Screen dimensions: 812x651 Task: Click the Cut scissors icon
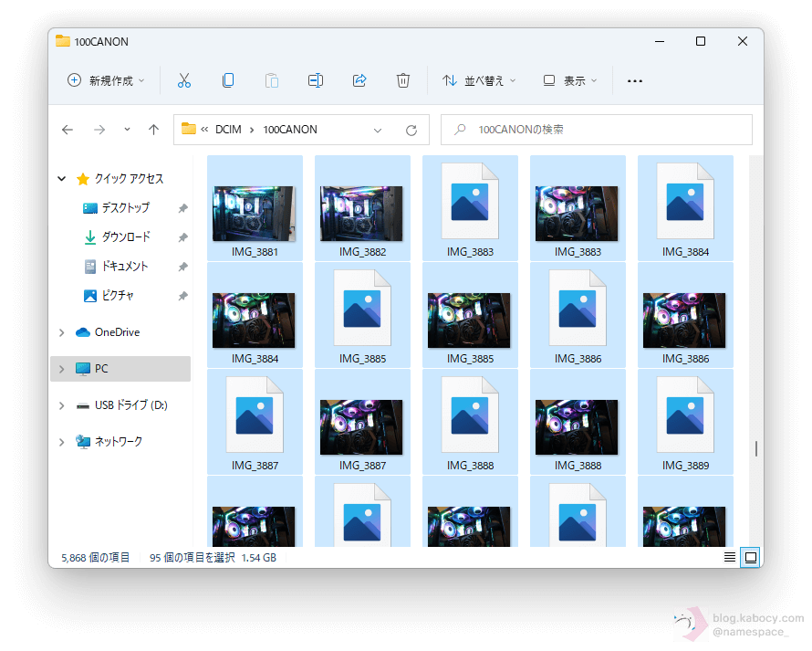184,80
